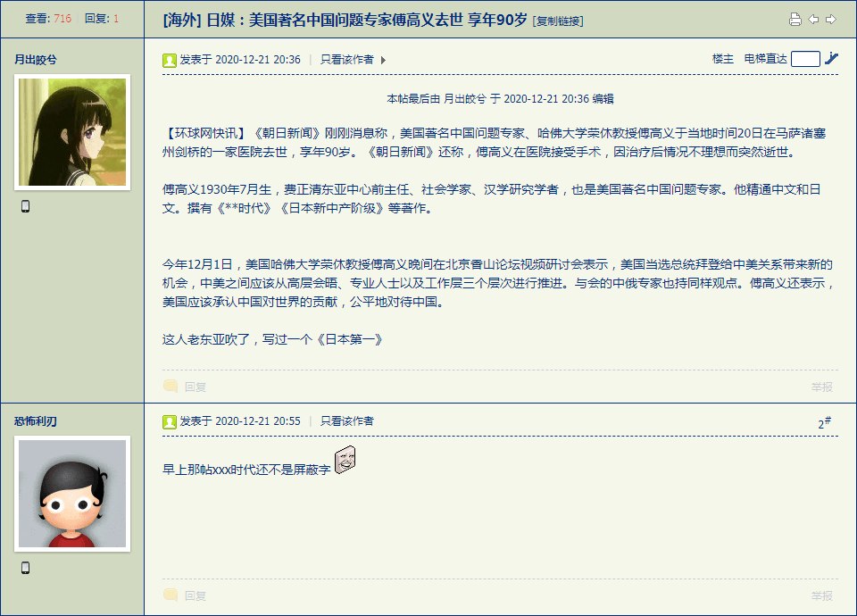Report the first post with 举报
The width and height of the screenshot is (857, 616).
(822, 387)
